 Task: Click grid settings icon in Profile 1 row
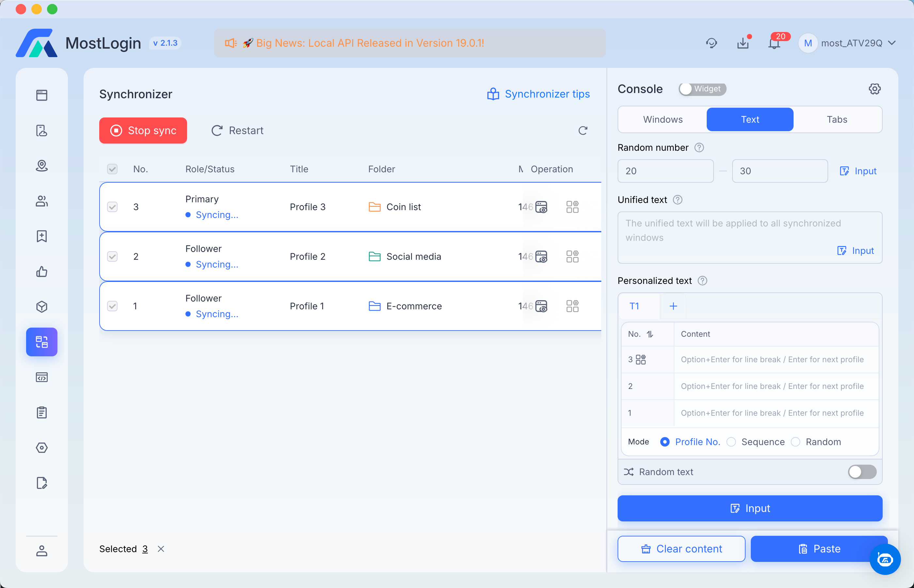(573, 306)
